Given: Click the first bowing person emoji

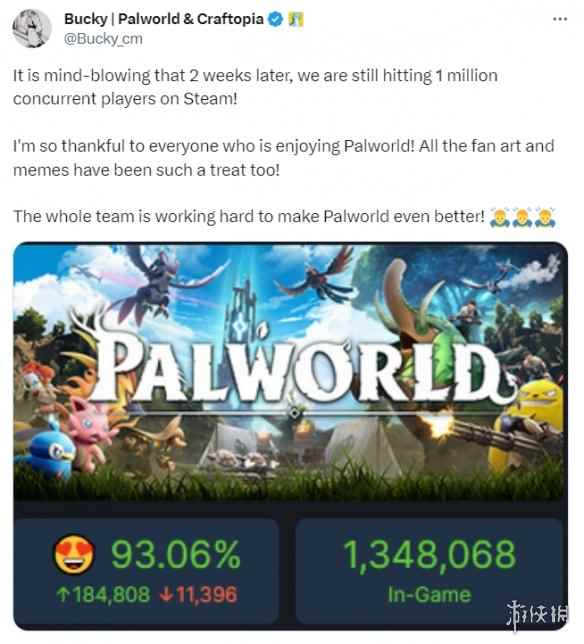Looking at the screenshot, I should tap(499, 218).
